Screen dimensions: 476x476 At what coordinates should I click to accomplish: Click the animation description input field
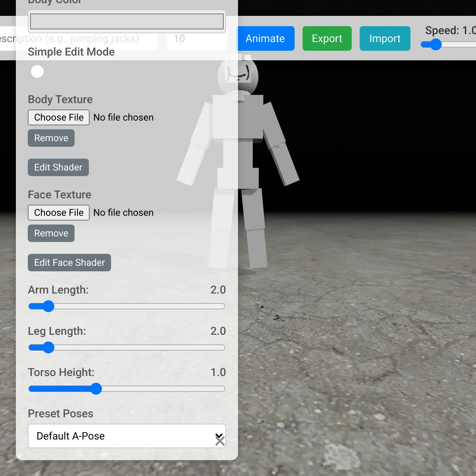pyautogui.click(x=79, y=38)
